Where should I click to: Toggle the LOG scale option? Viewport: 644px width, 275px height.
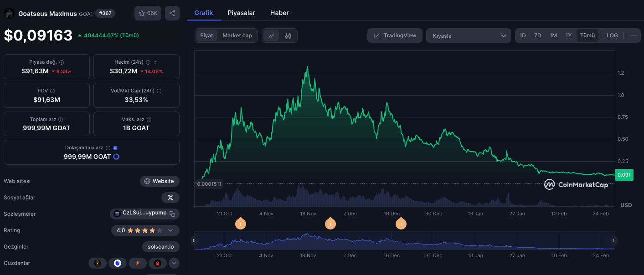coord(612,36)
